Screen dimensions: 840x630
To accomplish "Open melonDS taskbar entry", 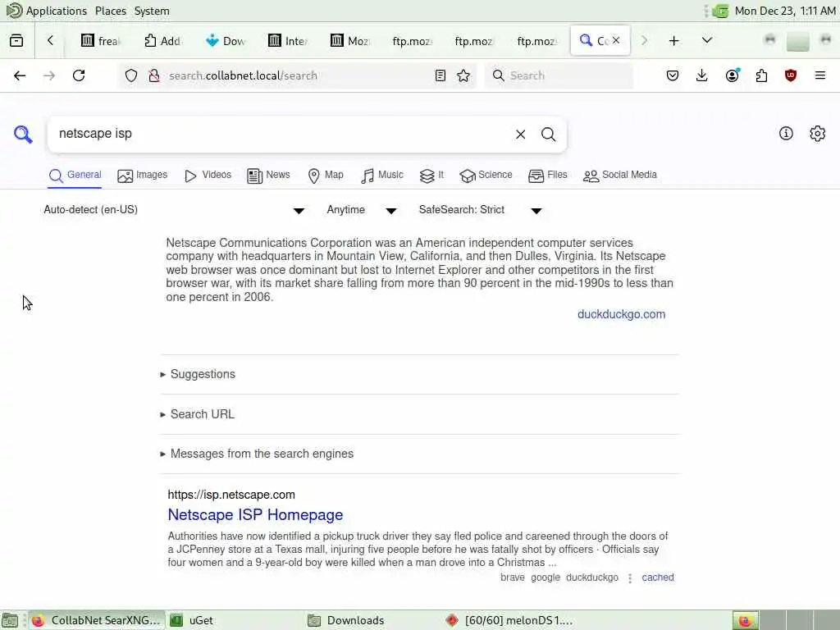I will (x=509, y=620).
